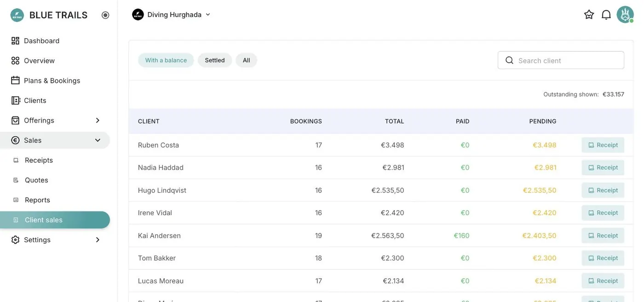Click the Settings gear icon
Viewport: 644px width, 302px height.
16,240
